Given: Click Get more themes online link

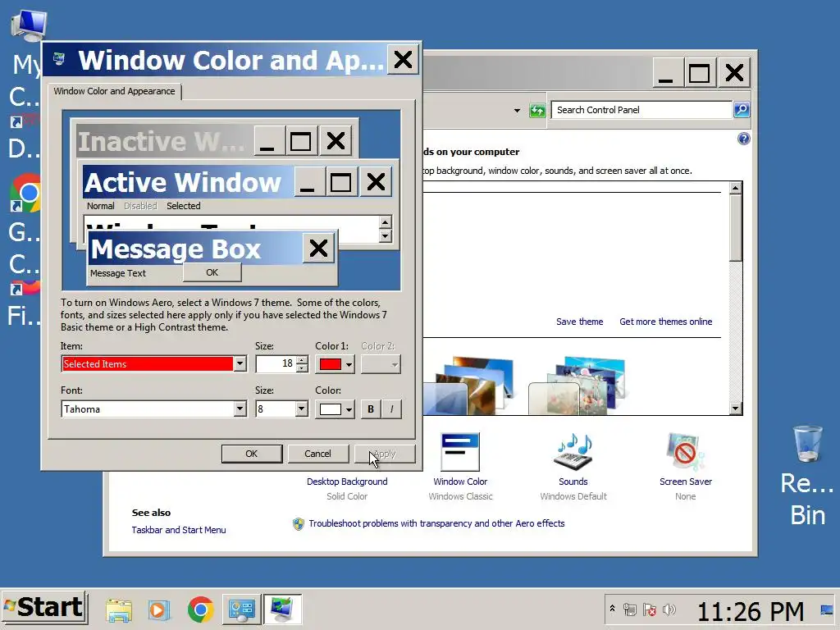Looking at the screenshot, I should pos(665,322).
